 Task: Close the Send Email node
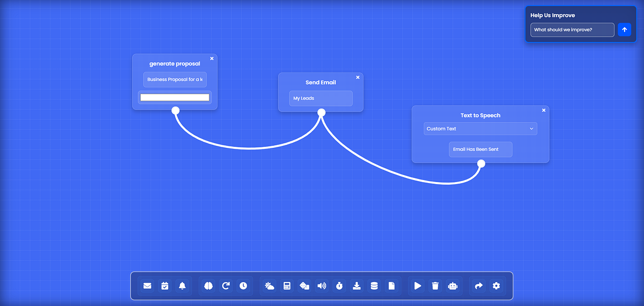(x=358, y=78)
